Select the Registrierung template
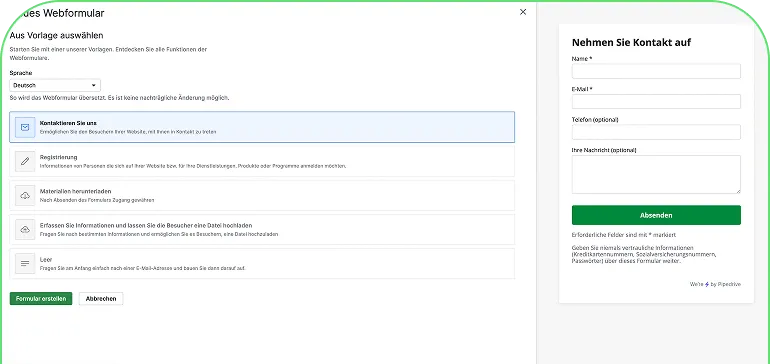This screenshot has width=770, height=364. 262,161
